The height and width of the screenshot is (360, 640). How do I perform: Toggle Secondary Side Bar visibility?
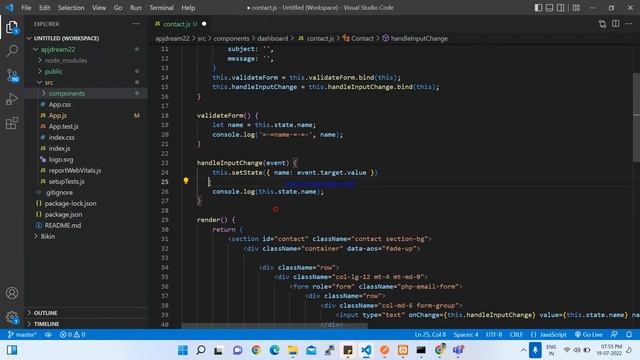[x=561, y=8]
